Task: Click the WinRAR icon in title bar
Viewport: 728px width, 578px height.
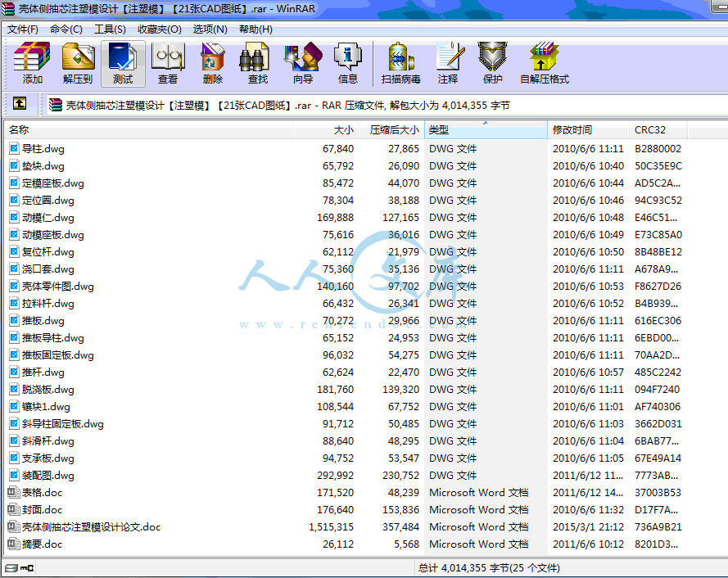Action: click(x=8, y=9)
